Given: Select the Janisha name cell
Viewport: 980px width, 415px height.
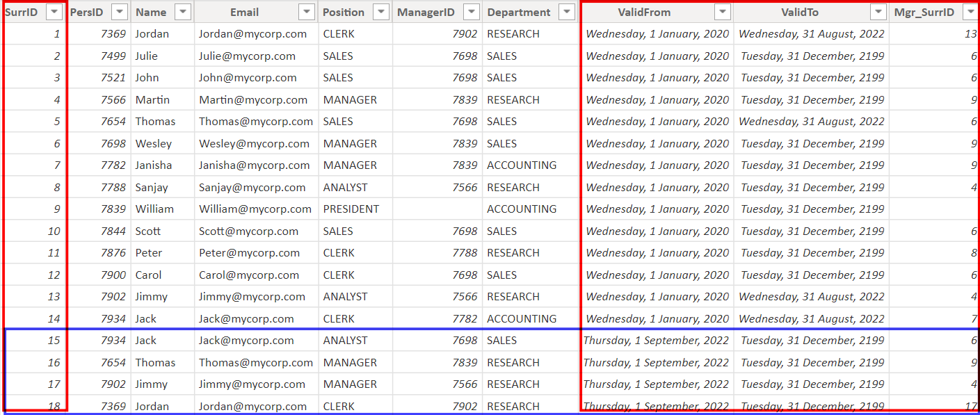Looking at the screenshot, I should pos(154,165).
